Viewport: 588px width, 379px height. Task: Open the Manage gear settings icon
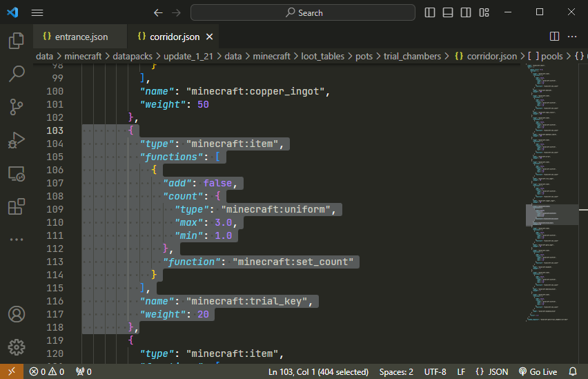coord(17,347)
